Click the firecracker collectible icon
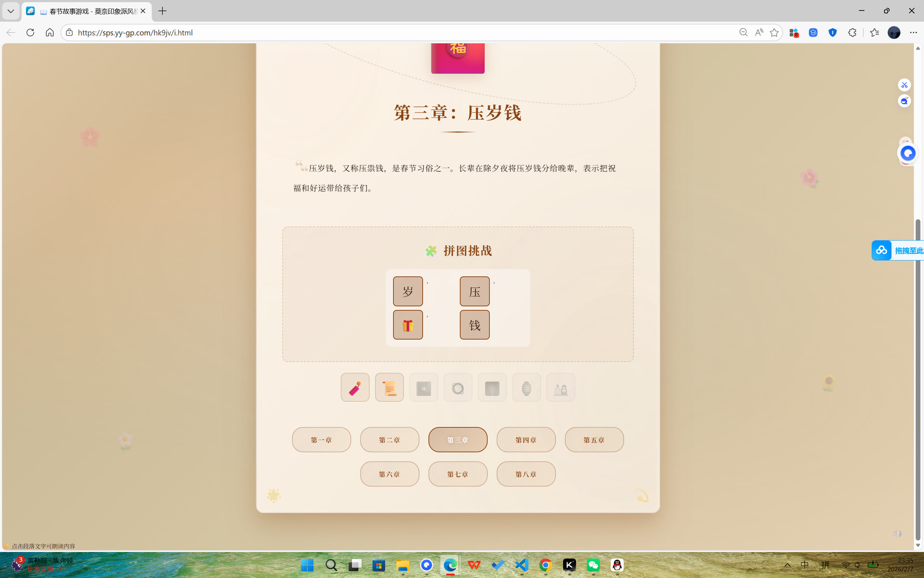This screenshot has height=578, width=924. (x=355, y=387)
